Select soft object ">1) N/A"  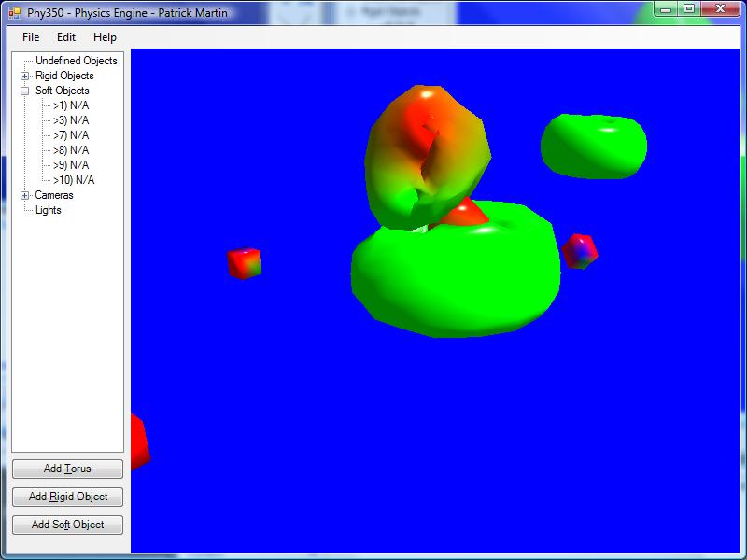point(70,105)
